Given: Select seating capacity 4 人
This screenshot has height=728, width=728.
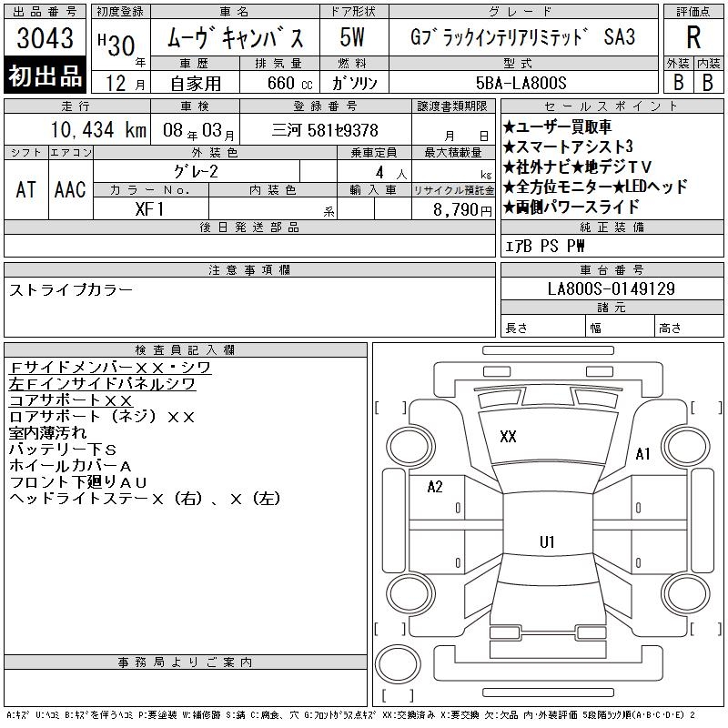Looking at the screenshot, I should (391, 173).
